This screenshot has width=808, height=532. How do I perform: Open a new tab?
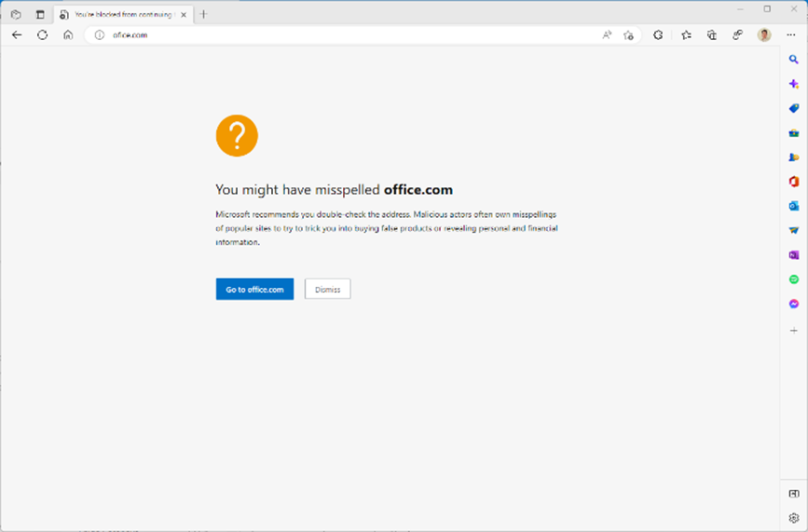[x=203, y=14]
